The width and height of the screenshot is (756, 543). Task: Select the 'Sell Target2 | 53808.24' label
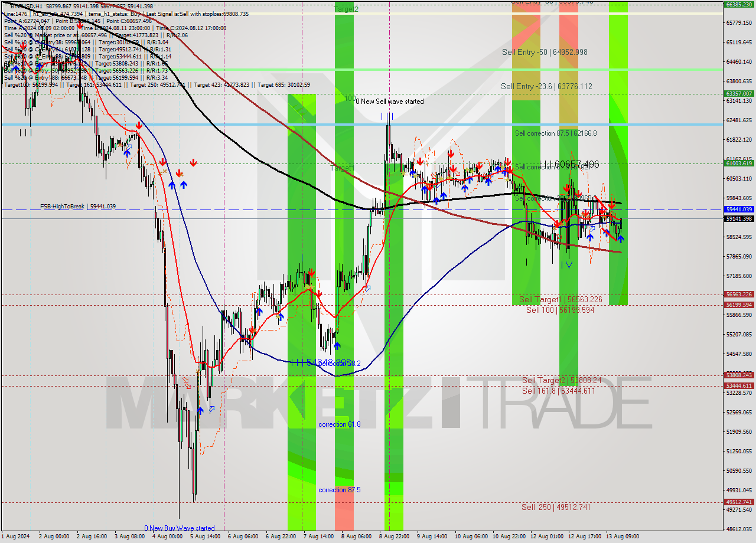click(x=562, y=381)
